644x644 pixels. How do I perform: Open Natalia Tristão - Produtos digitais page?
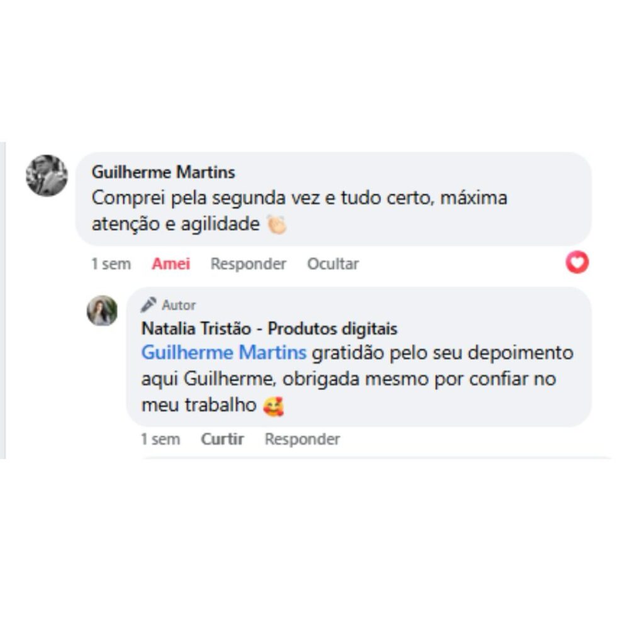point(269,328)
